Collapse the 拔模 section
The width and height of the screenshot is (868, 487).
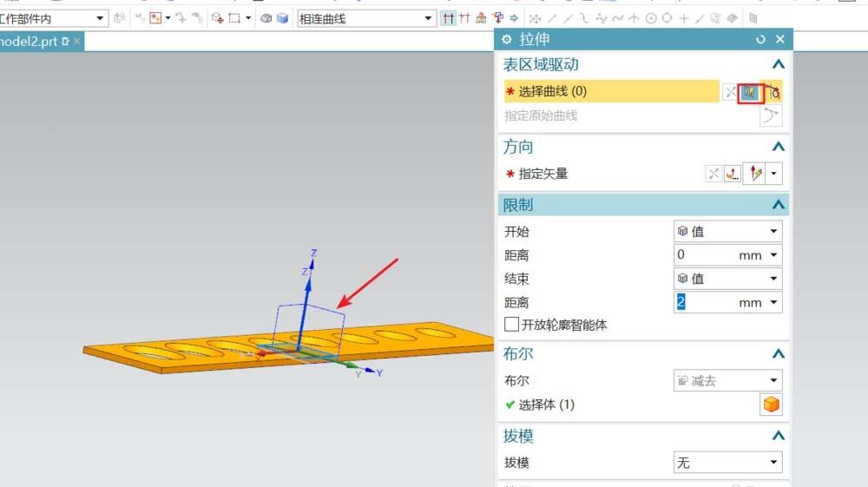pyautogui.click(x=779, y=436)
